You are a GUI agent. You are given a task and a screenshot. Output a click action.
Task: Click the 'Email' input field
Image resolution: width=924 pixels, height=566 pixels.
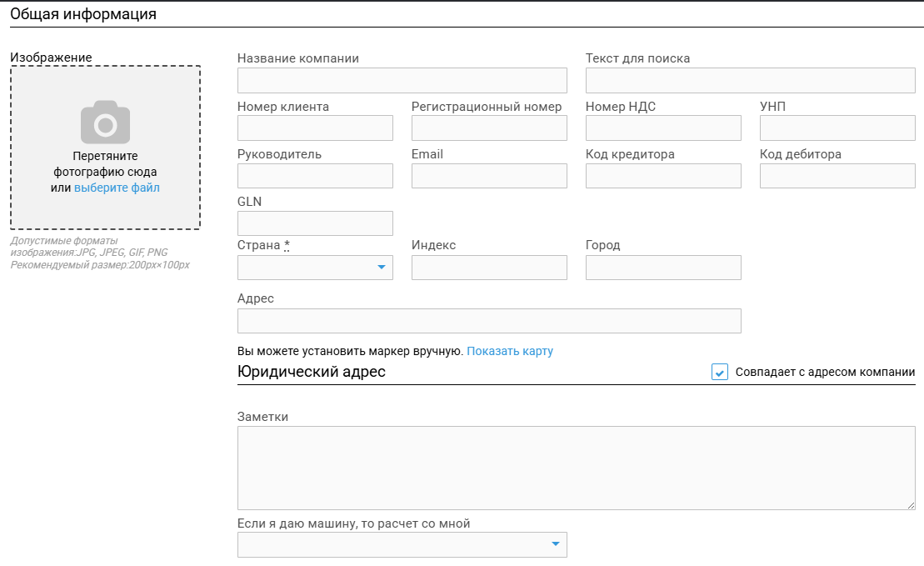click(x=489, y=176)
